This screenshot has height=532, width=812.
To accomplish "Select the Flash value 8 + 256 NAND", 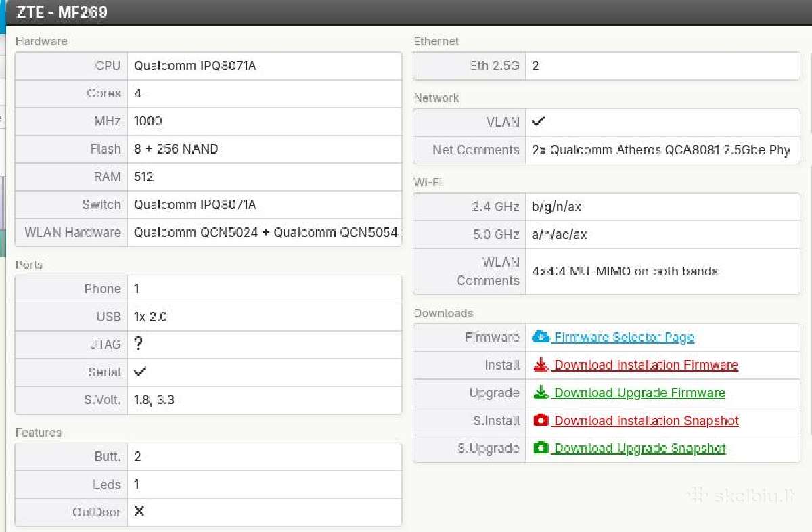I will click(176, 149).
